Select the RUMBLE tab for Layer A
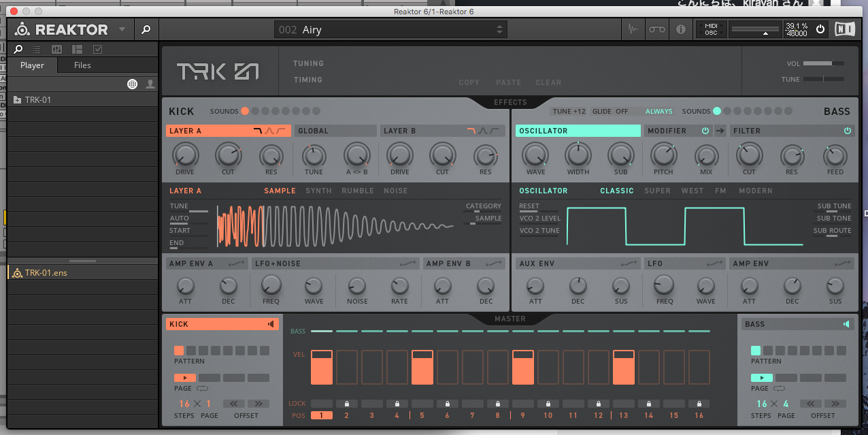Image resolution: width=868 pixels, height=435 pixels. 358,191
